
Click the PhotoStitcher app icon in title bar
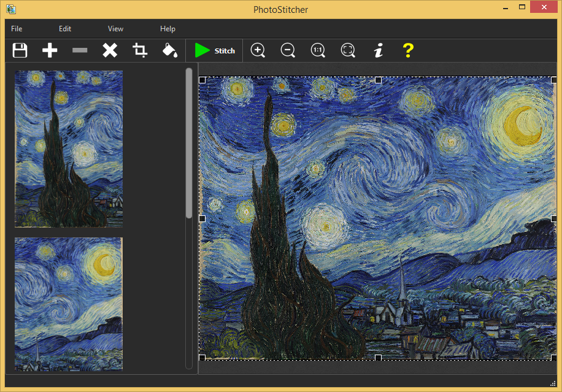coord(11,9)
